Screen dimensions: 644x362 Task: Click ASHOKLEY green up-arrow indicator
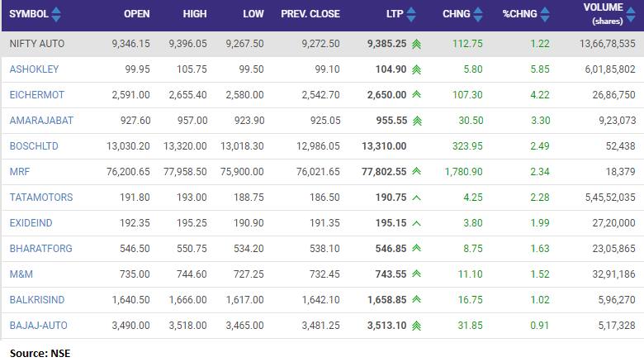point(416,69)
